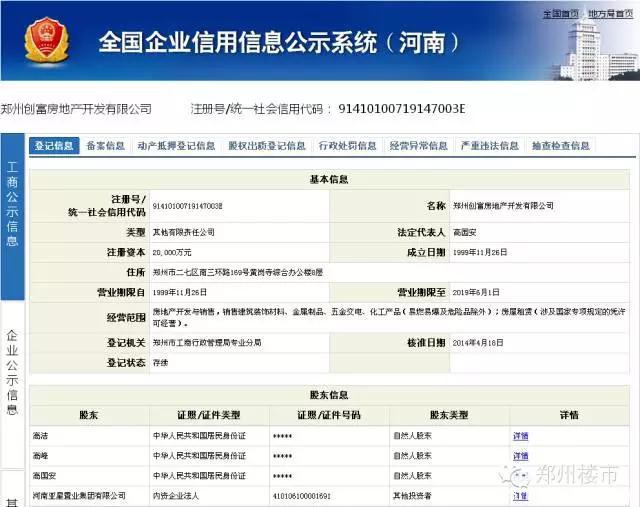Click registered capital value 20,000万元
Image resolution: width=640 pixels, height=507 pixels.
pos(172,253)
